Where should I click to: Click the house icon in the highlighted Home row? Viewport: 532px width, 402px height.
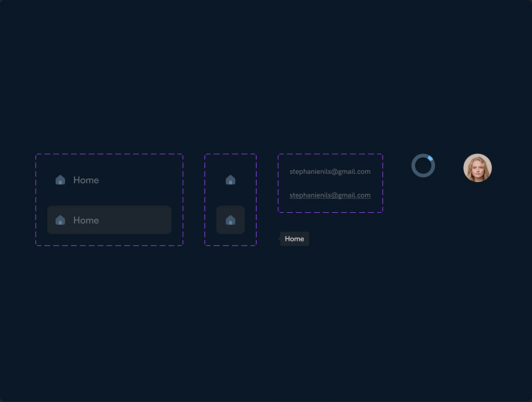pos(60,220)
